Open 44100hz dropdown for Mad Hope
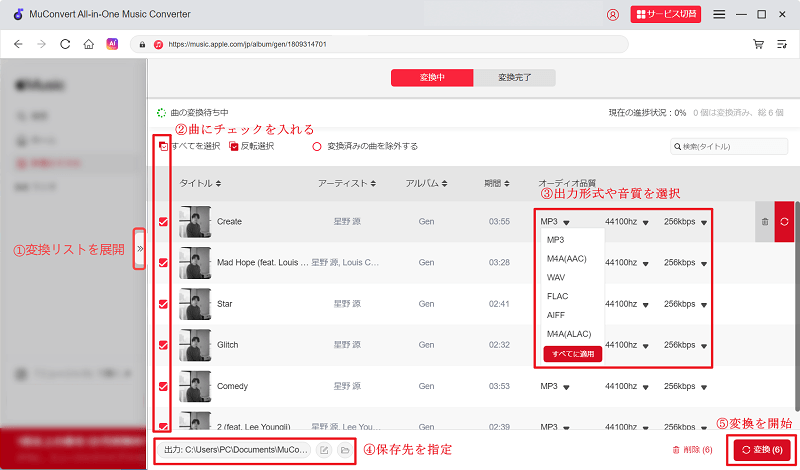The height and width of the screenshot is (470, 800). [x=627, y=262]
